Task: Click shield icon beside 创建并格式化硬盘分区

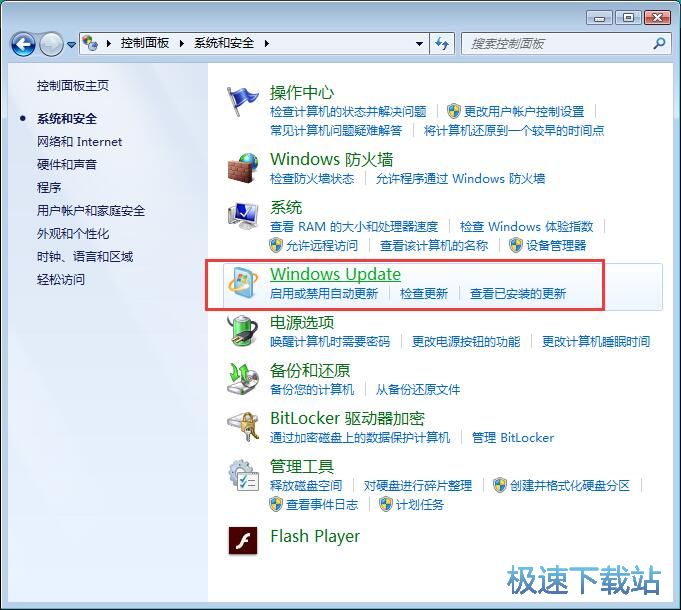Action: pos(500,485)
